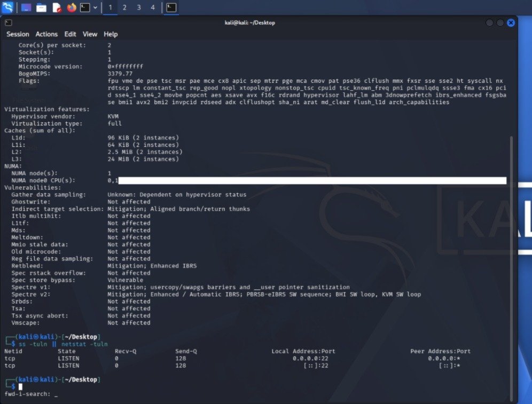Click the 'Send-Q' column header
532x404 pixels.
click(x=186, y=351)
